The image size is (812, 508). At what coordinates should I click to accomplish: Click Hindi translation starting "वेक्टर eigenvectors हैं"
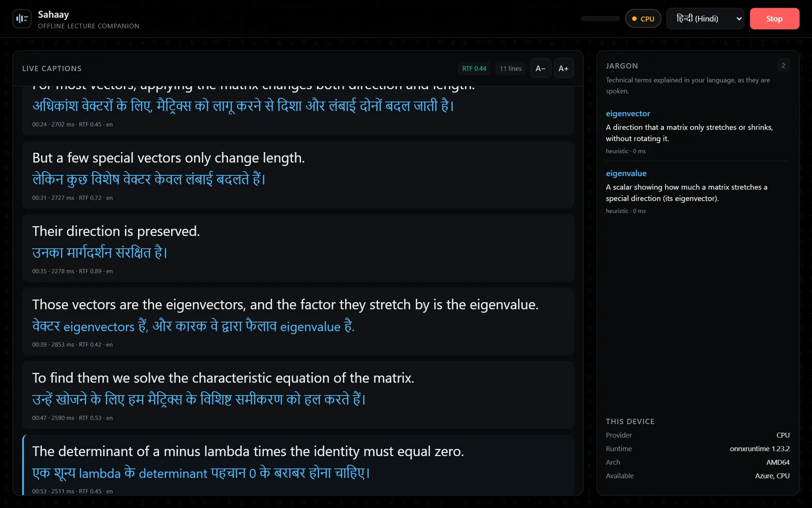tap(193, 326)
